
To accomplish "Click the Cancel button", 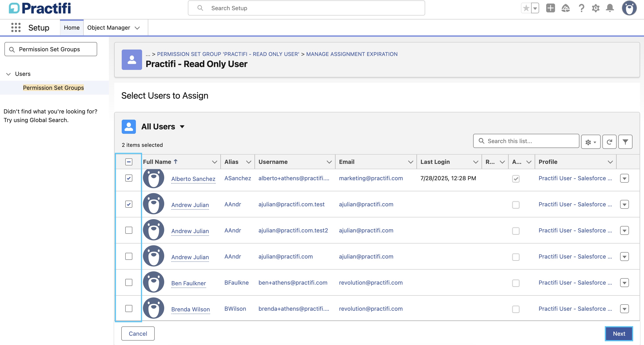I will tap(138, 333).
